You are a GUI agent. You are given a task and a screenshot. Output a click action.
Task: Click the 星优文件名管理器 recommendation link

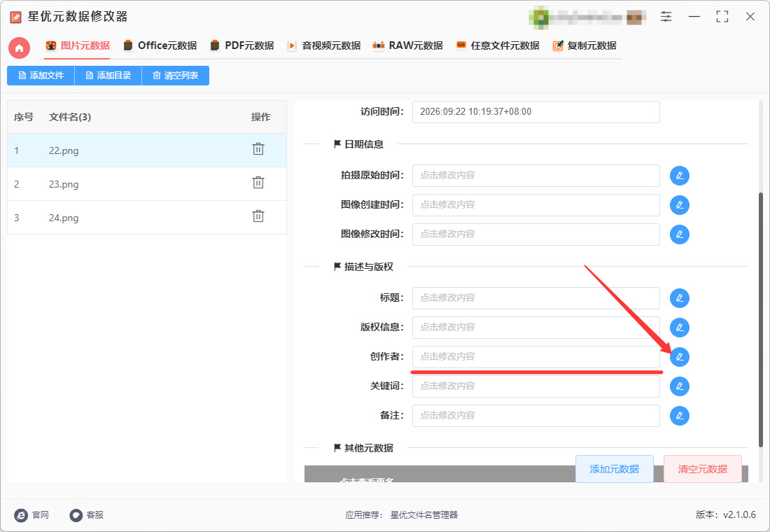point(423,514)
